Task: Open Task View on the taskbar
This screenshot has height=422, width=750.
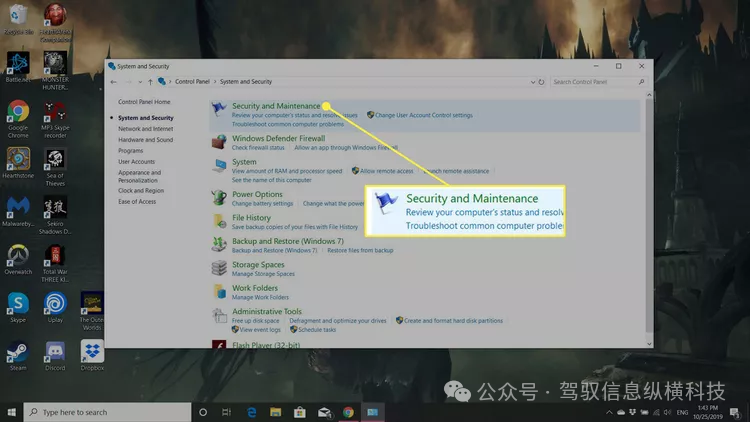Action: click(226, 412)
